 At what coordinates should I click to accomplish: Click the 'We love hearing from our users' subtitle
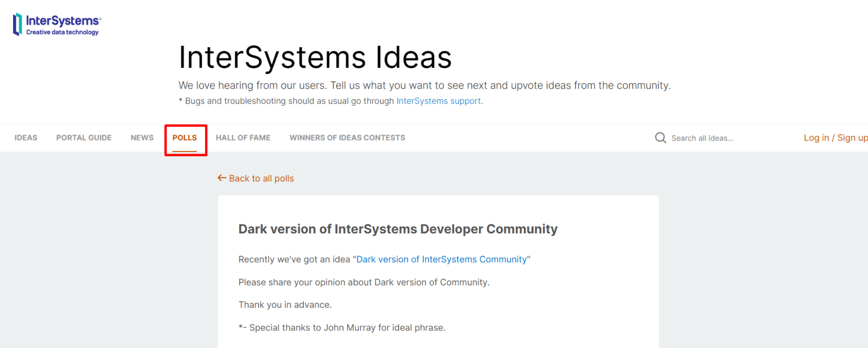point(424,86)
